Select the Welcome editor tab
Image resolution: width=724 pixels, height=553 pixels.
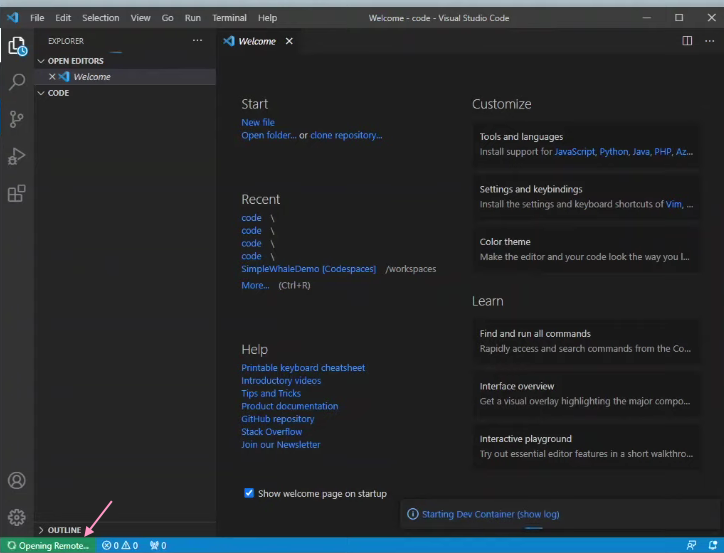tap(257, 41)
